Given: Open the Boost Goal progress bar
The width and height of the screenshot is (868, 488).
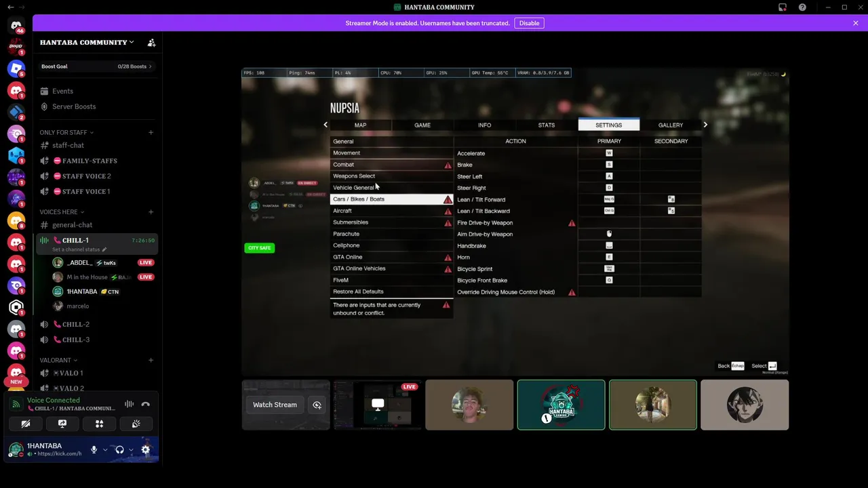Looking at the screenshot, I should coord(97,66).
